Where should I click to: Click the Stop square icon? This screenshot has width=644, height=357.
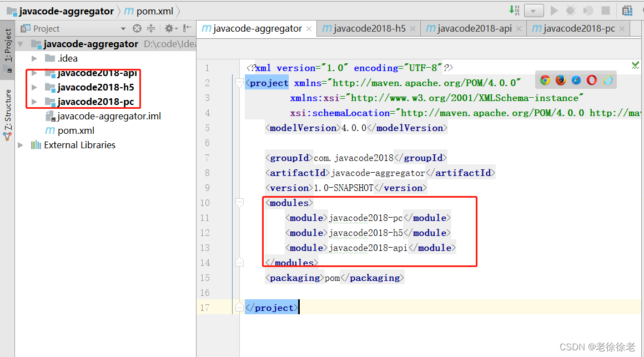point(605,11)
